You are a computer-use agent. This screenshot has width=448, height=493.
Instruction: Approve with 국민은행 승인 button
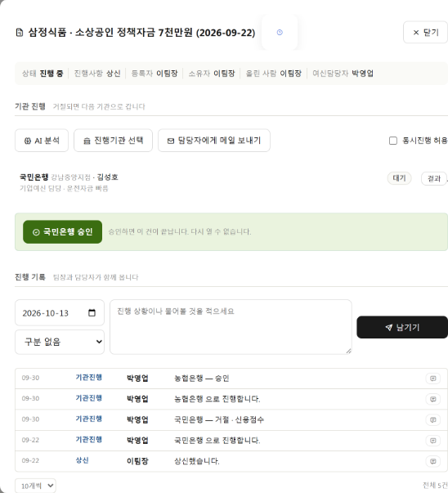63,232
